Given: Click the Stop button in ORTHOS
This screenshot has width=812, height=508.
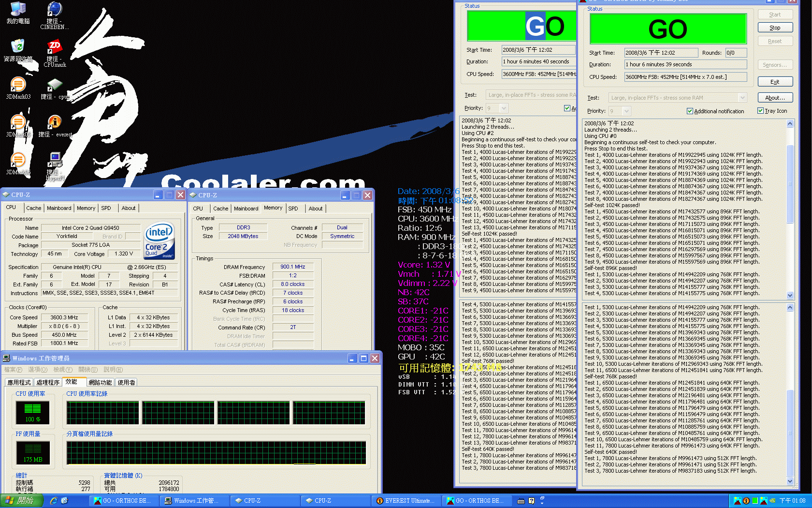Looking at the screenshot, I should [775, 28].
